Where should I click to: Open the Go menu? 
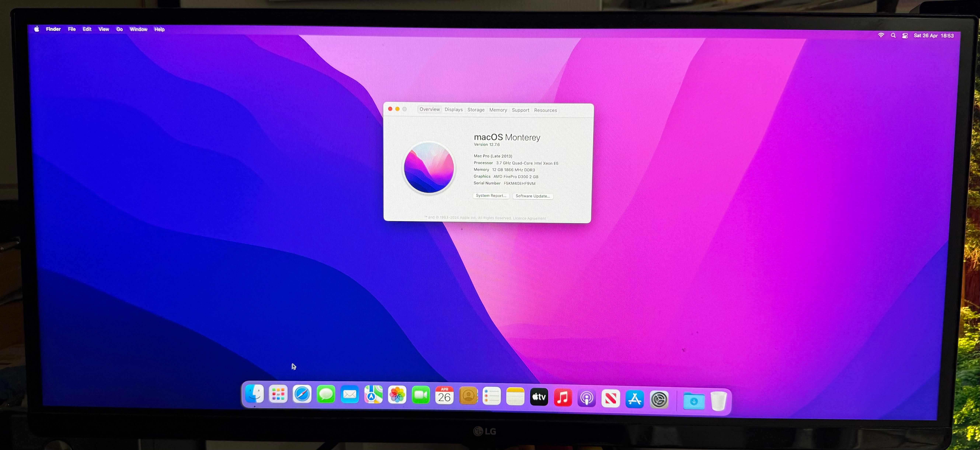point(119,29)
